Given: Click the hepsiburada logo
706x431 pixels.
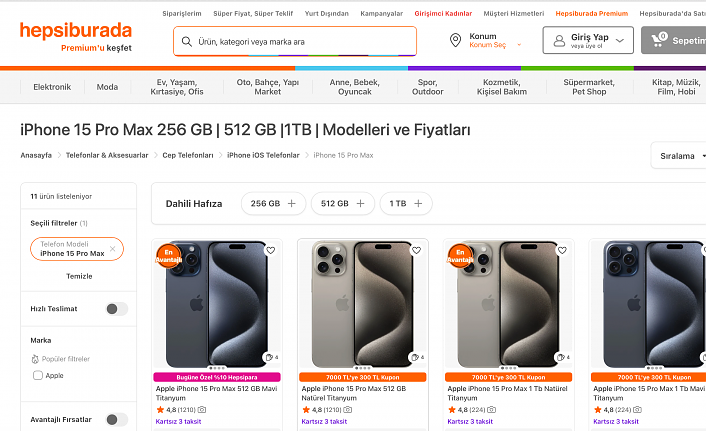Looking at the screenshot, I should [x=75, y=32].
